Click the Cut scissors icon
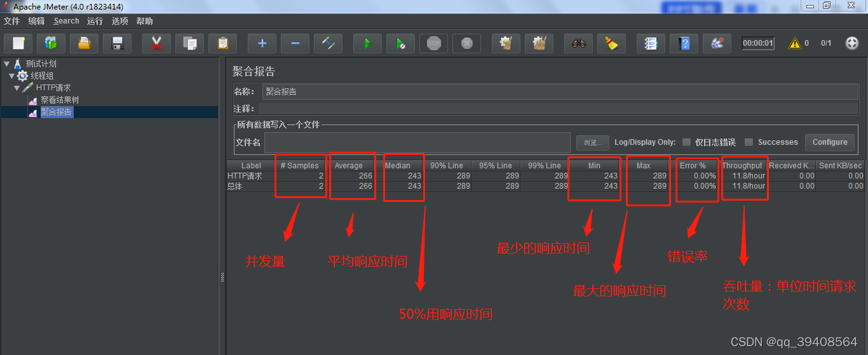Screen dimensions: 868x355 pyautogui.click(x=156, y=43)
